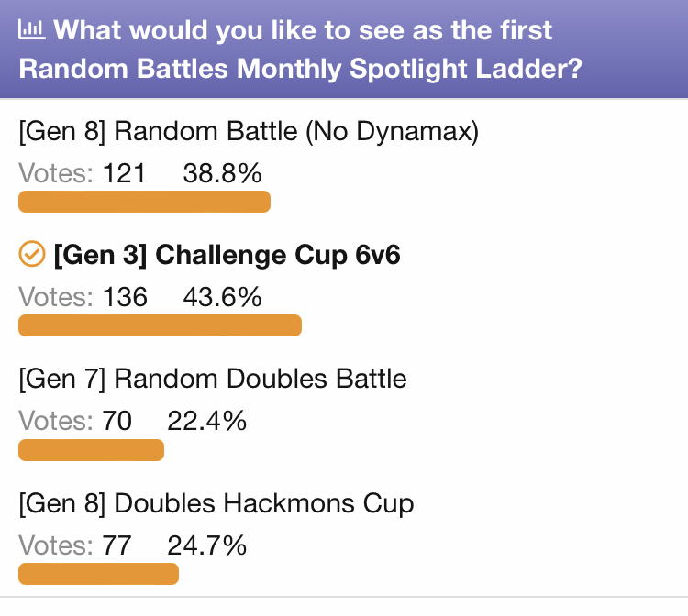Click the poll bar-chart icon in header
The width and height of the screenshot is (688, 616).
click(31, 30)
